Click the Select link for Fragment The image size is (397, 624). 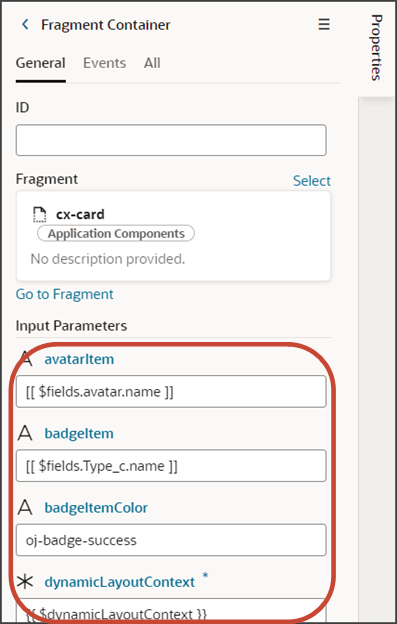311,181
